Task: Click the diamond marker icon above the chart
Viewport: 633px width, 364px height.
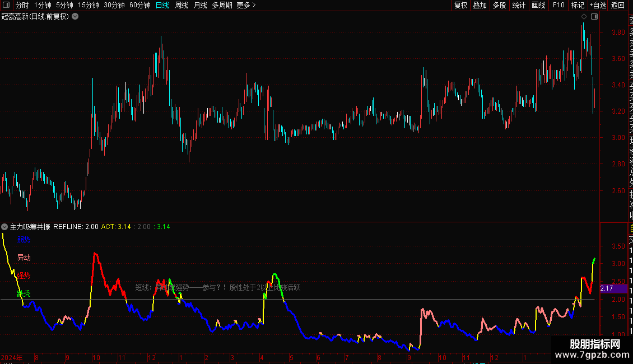Action: coord(584,17)
